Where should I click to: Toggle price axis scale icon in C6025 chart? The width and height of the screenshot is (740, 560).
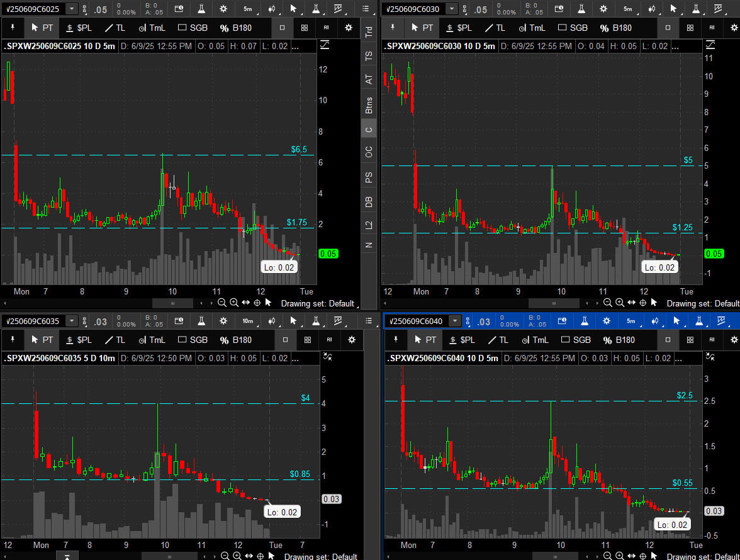pyautogui.click(x=325, y=45)
